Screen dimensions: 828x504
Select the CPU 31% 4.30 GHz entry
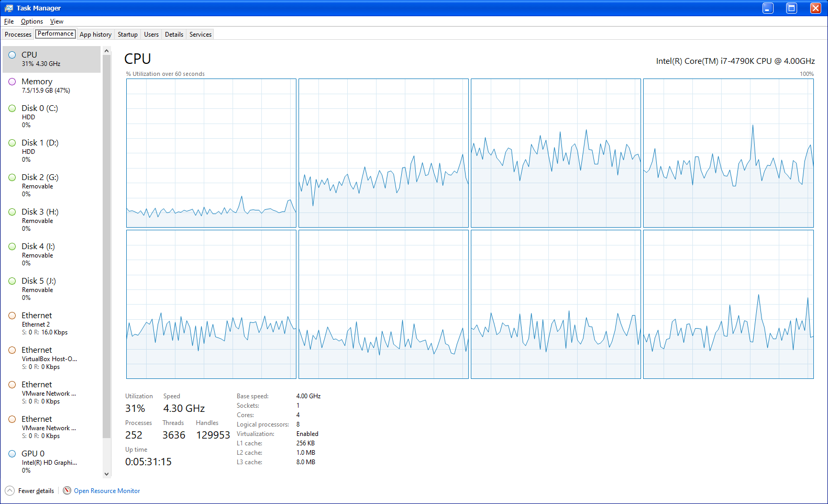click(51, 59)
